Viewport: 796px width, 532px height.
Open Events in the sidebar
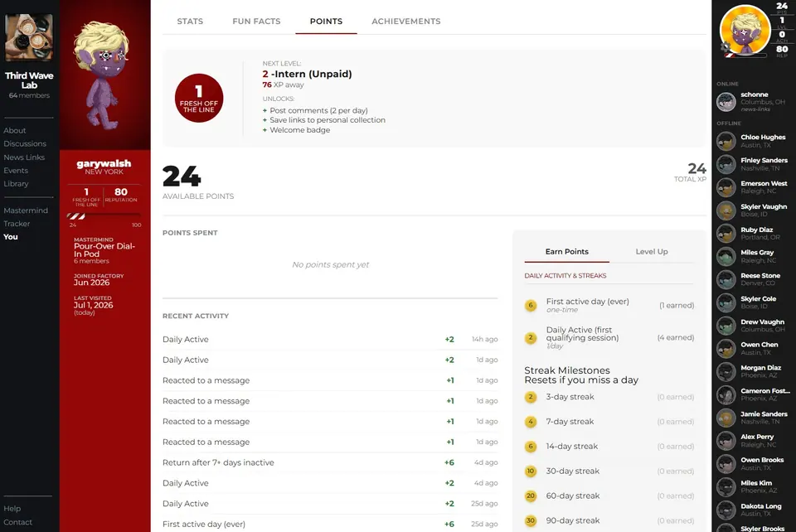[x=16, y=171]
